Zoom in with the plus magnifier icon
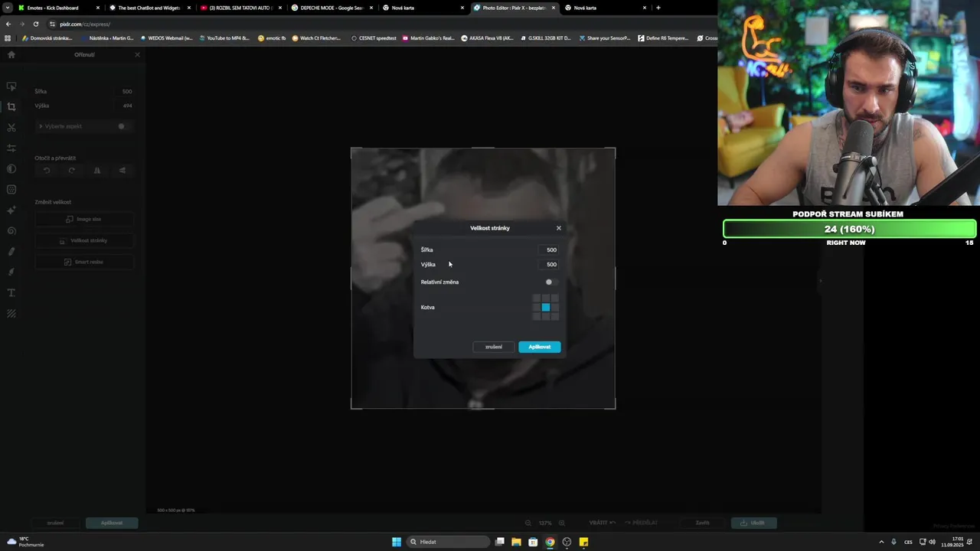The height and width of the screenshot is (551, 980). 562,523
